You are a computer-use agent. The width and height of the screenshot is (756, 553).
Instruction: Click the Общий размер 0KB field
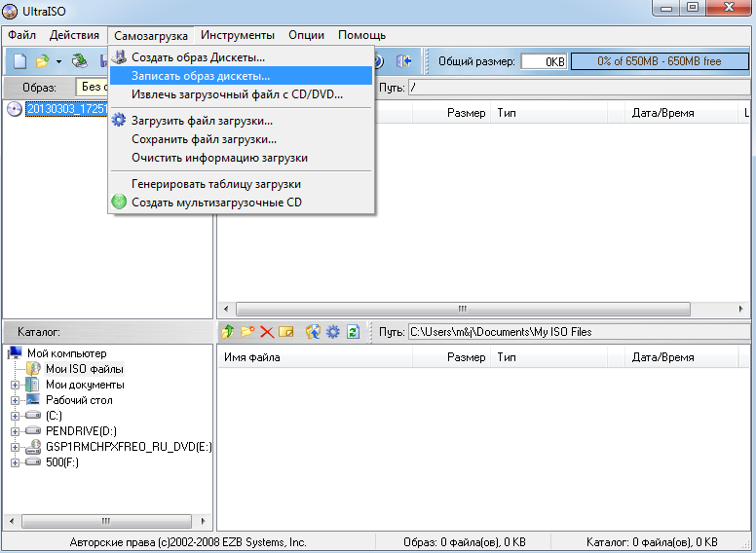[544, 61]
